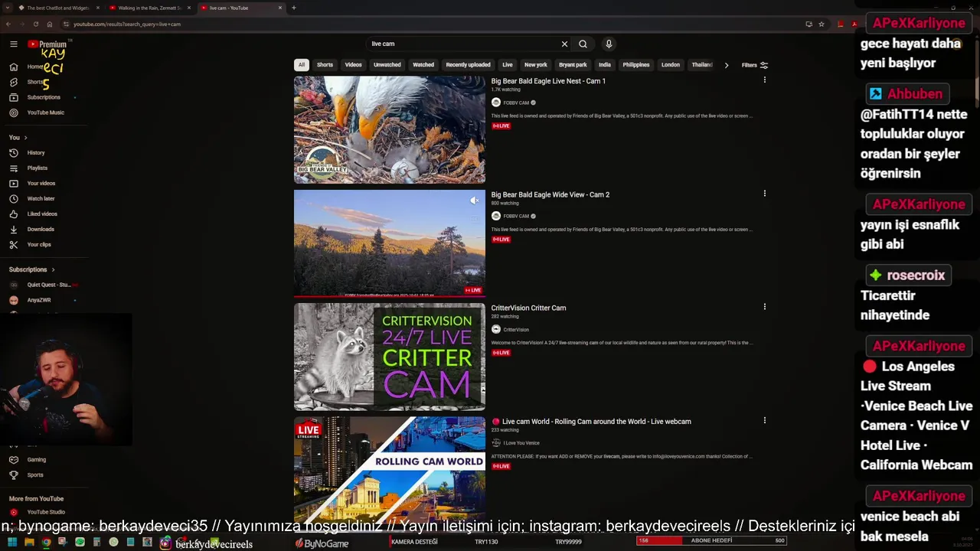Select the India filter chip

click(x=605, y=65)
